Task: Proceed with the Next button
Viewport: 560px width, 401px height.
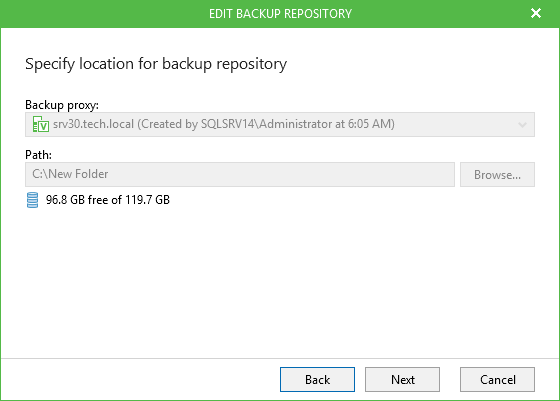Action: (x=402, y=380)
